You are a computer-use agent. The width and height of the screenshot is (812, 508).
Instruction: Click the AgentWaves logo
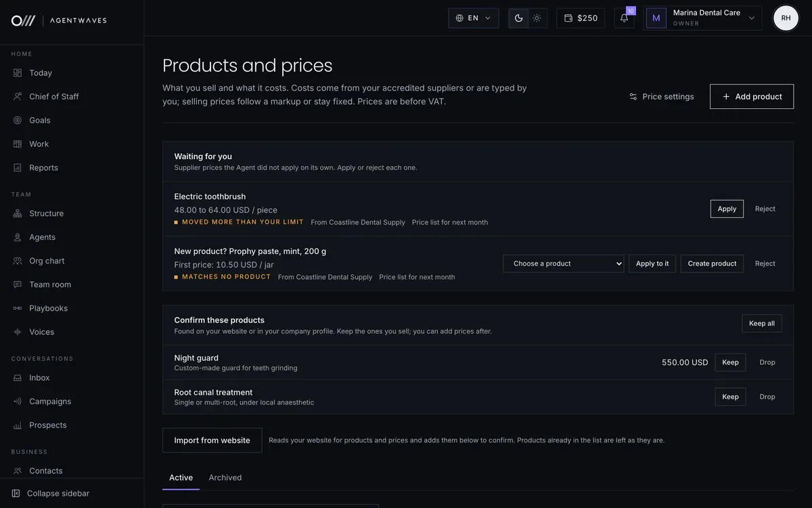[x=59, y=20]
